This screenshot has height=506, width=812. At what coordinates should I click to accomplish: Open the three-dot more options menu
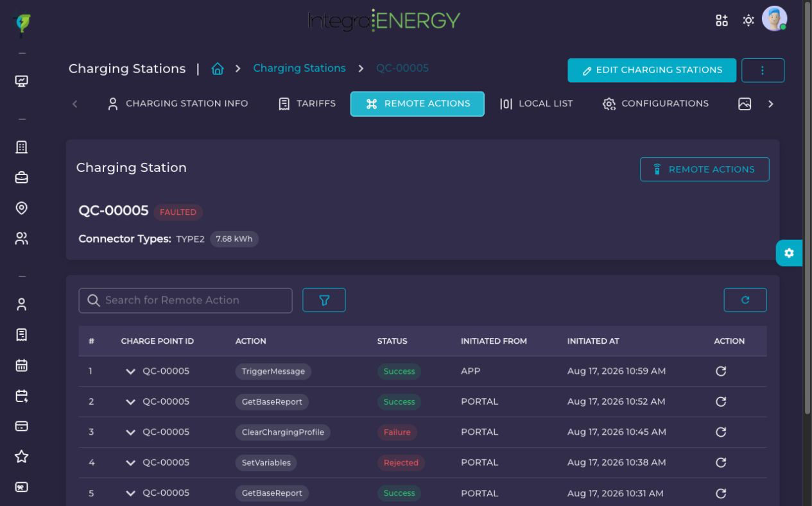click(763, 71)
